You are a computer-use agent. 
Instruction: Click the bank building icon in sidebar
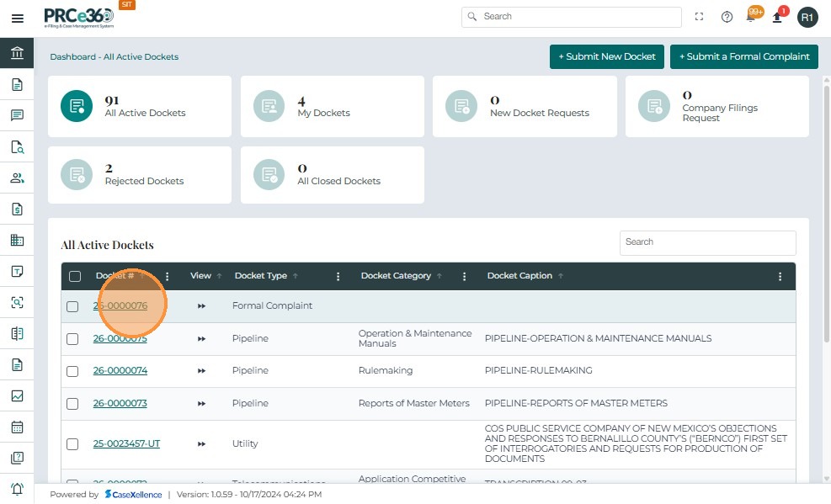click(x=17, y=54)
